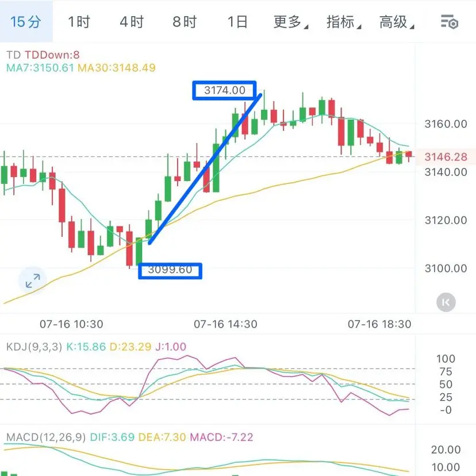
Task: Open the chart settings icon
Action: coord(450,22)
